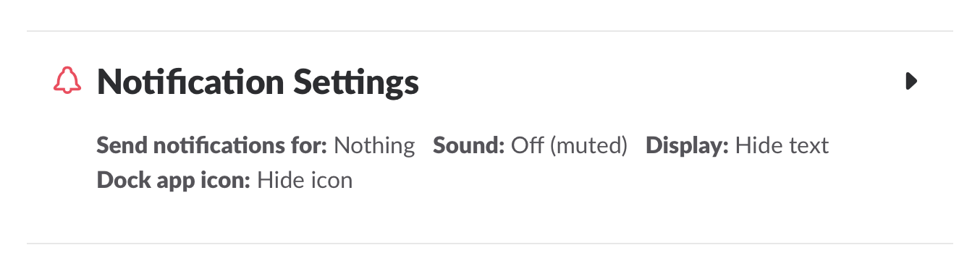This screenshot has width=980, height=271.
Task: Click the "Hide text" display value
Action: tap(782, 146)
